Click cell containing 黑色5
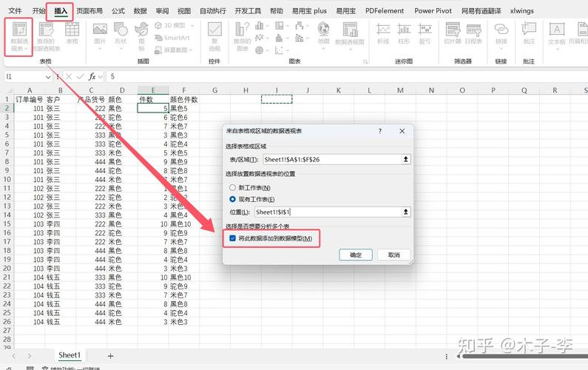 (x=183, y=108)
